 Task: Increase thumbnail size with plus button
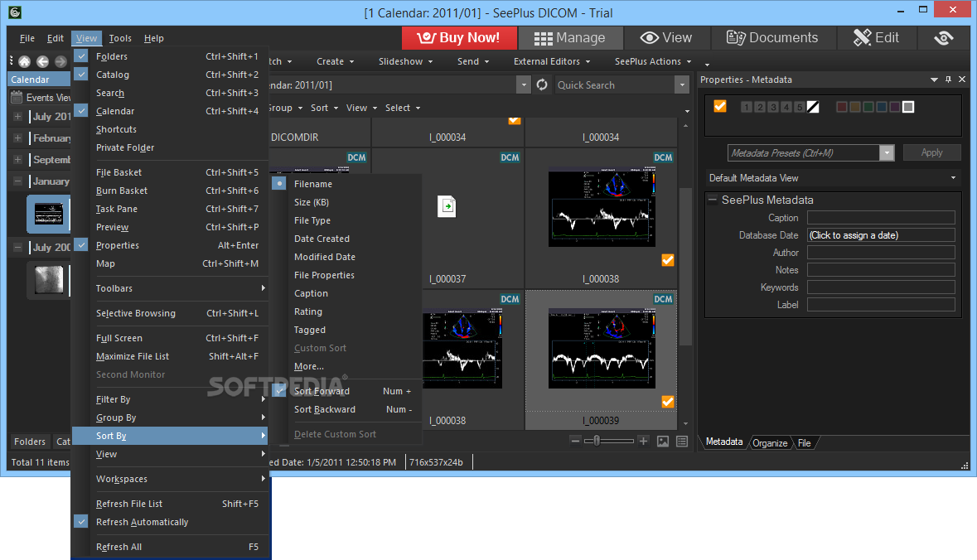point(644,441)
